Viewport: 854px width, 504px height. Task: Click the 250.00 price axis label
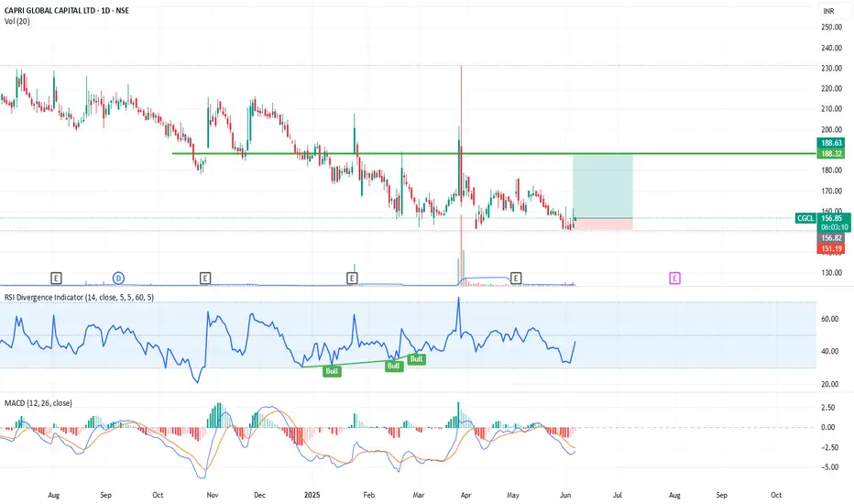coord(831,27)
